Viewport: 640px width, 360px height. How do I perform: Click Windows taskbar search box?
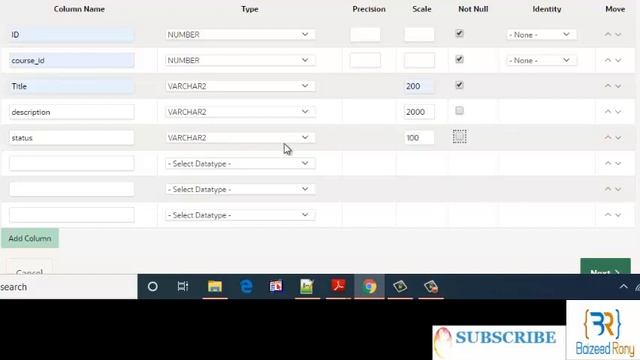point(69,287)
